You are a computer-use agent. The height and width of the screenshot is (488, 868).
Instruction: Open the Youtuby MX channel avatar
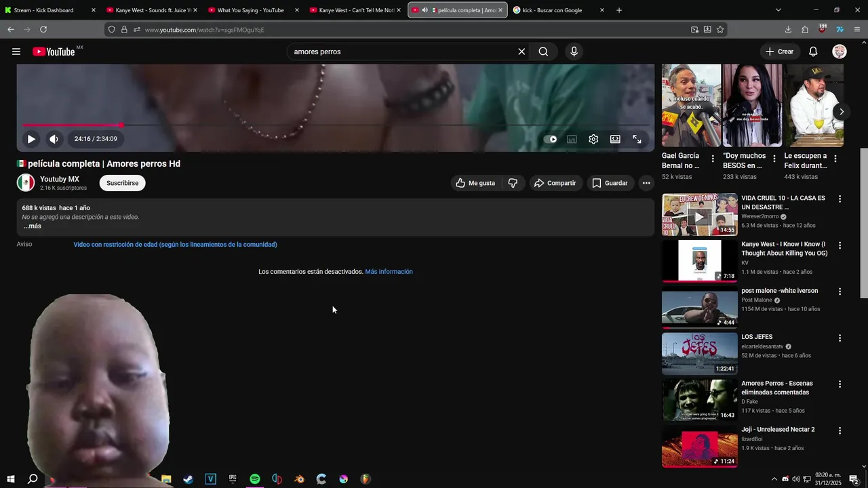(x=26, y=183)
